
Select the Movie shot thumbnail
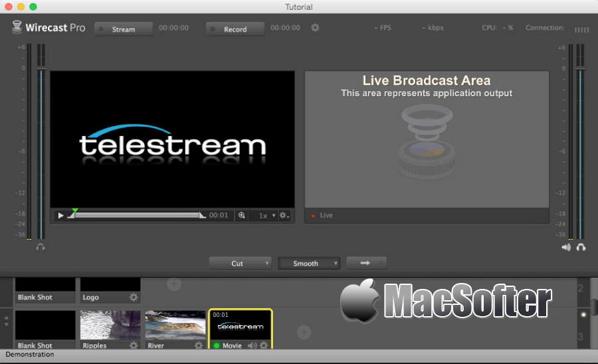point(241,325)
